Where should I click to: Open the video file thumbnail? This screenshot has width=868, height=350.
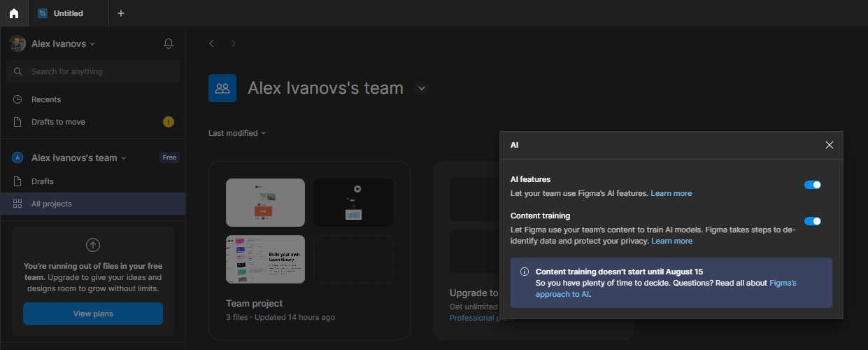pyautogui.click(x=353, y=202)
